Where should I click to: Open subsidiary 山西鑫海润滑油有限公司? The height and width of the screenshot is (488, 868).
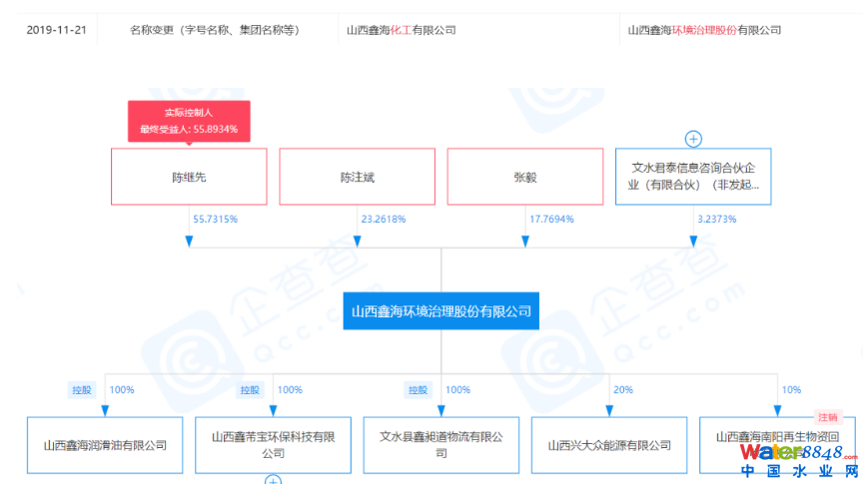(105, 445)
